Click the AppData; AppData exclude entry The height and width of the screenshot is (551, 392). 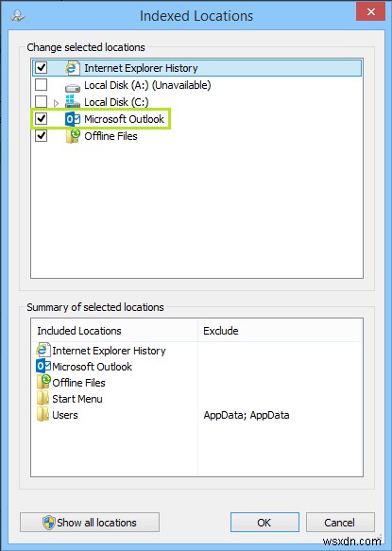click(247, 415)
